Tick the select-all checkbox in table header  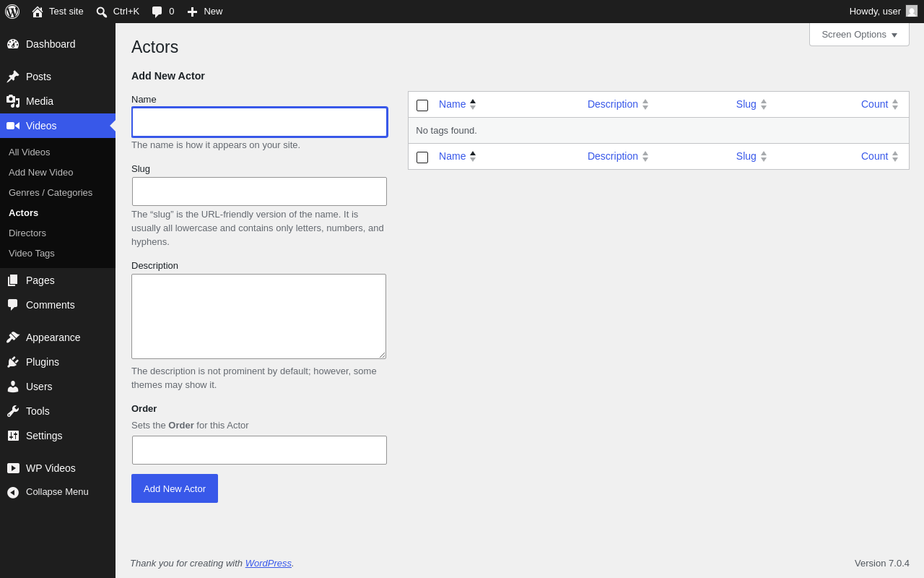pos(422,105)
